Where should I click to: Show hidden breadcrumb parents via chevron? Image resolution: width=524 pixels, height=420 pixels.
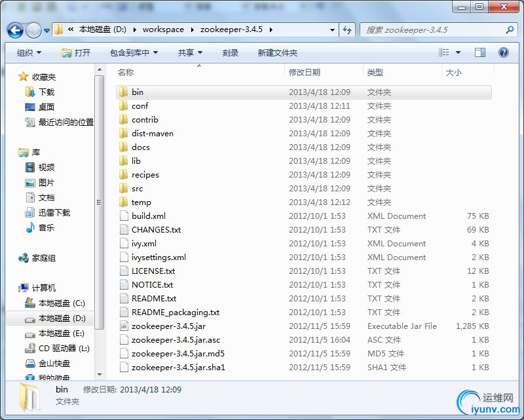coord(71,29)
